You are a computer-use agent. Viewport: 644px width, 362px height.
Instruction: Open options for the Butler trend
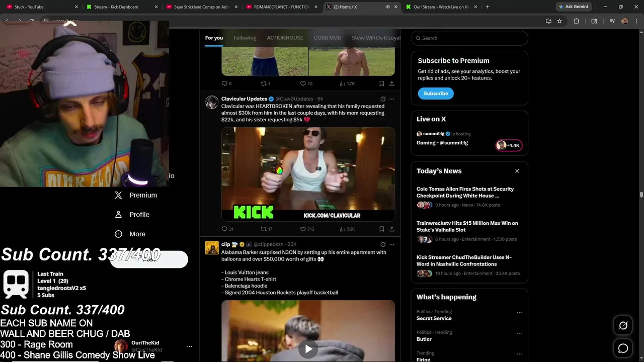tap(519, 333)
